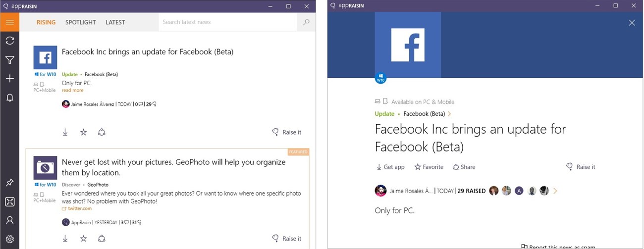Open the GeoPhoto camera app tile
The image size is (644, 249).
pyautogui.click(x=45, y=168)
